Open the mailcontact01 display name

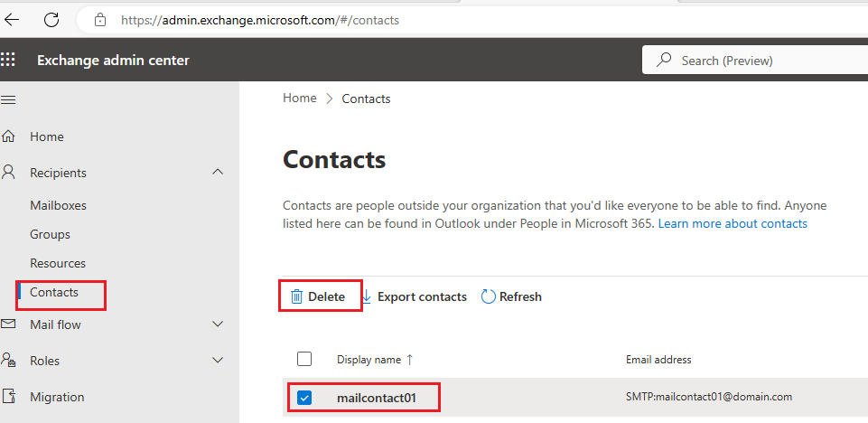coord(376,398)
